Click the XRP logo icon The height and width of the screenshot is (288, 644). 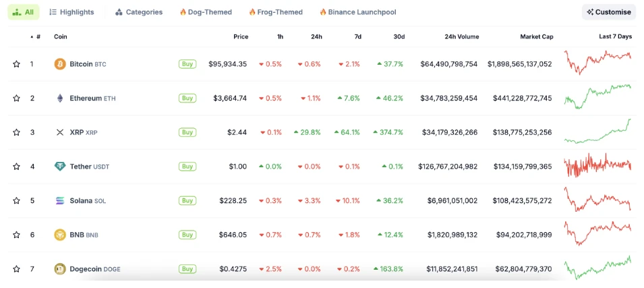(x=60, y=132)
